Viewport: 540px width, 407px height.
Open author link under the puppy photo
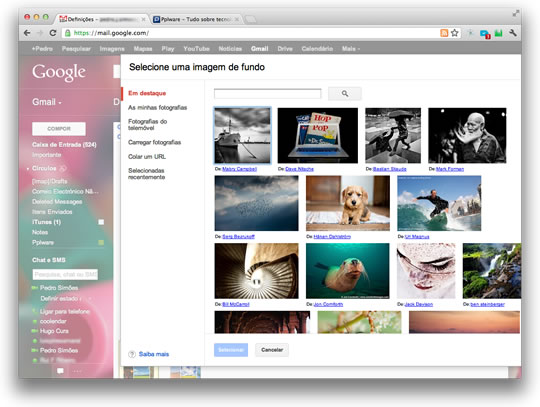point(332,236)
